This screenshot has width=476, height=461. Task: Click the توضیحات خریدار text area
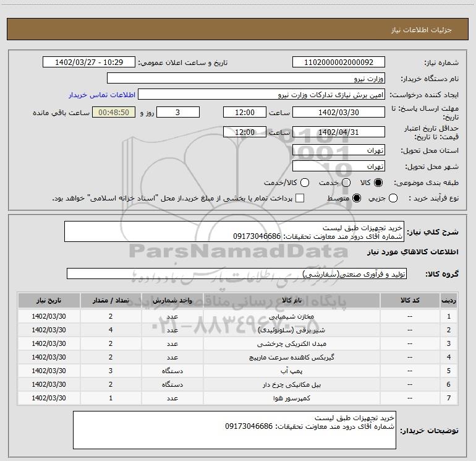pyautogui.click(x=234, y=430)
